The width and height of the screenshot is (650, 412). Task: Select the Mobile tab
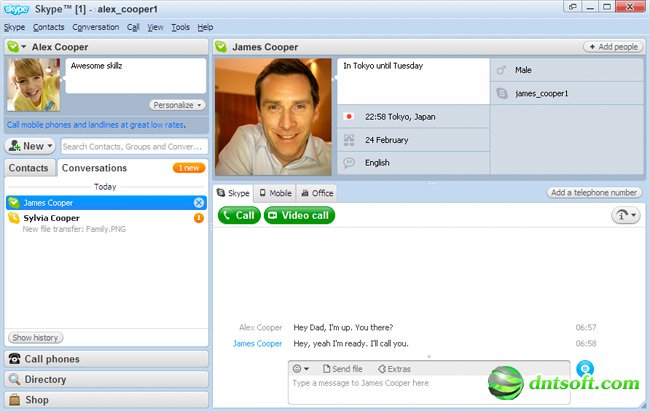click(275, 193)
